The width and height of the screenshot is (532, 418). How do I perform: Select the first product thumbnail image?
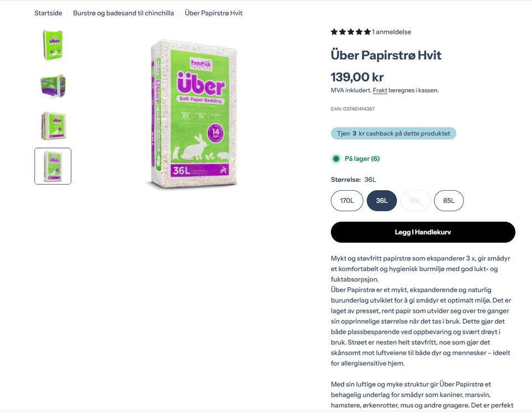[x=53, y=45]
